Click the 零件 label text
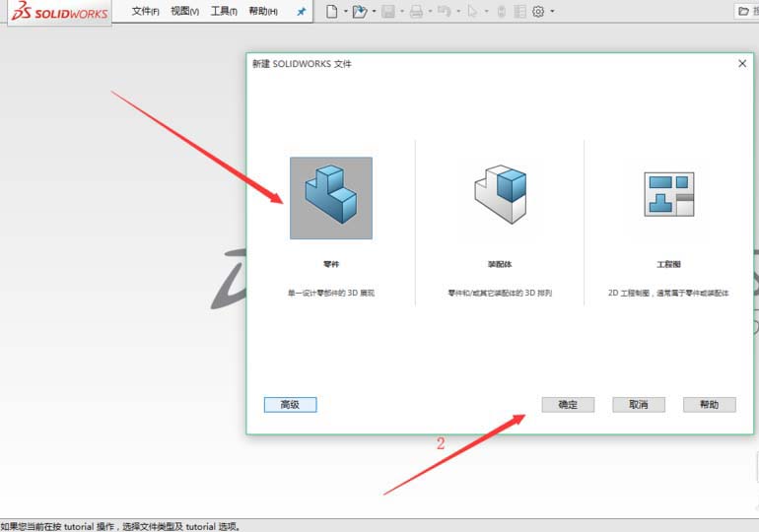759x532 pixels. pyautogui.click(x=331, y=264)
